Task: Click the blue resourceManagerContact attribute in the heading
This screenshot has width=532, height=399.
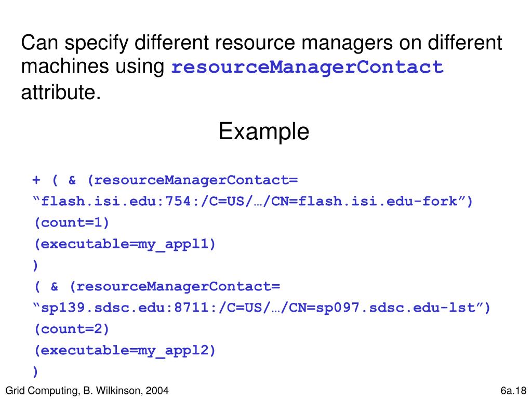Action: coord(308,67)
